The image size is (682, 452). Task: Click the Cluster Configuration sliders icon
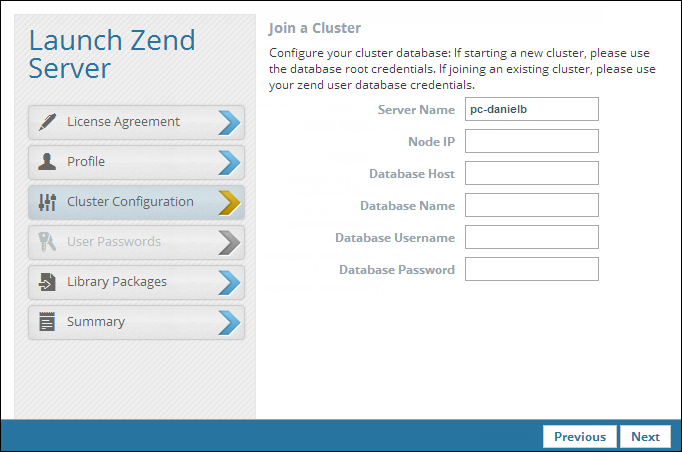tap(47, 202)
